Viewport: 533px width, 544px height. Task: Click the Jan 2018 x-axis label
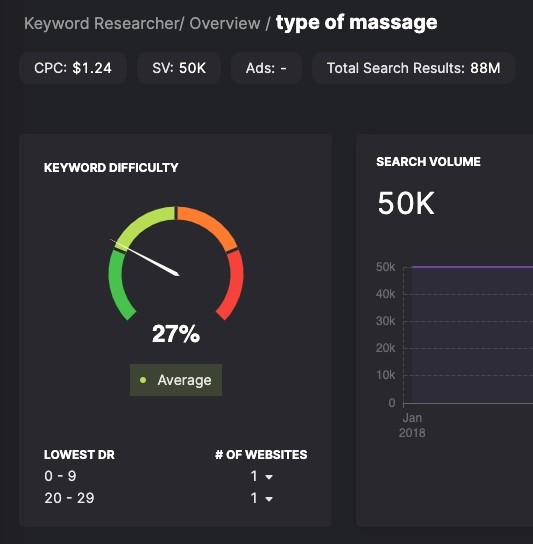coord(412,425)
